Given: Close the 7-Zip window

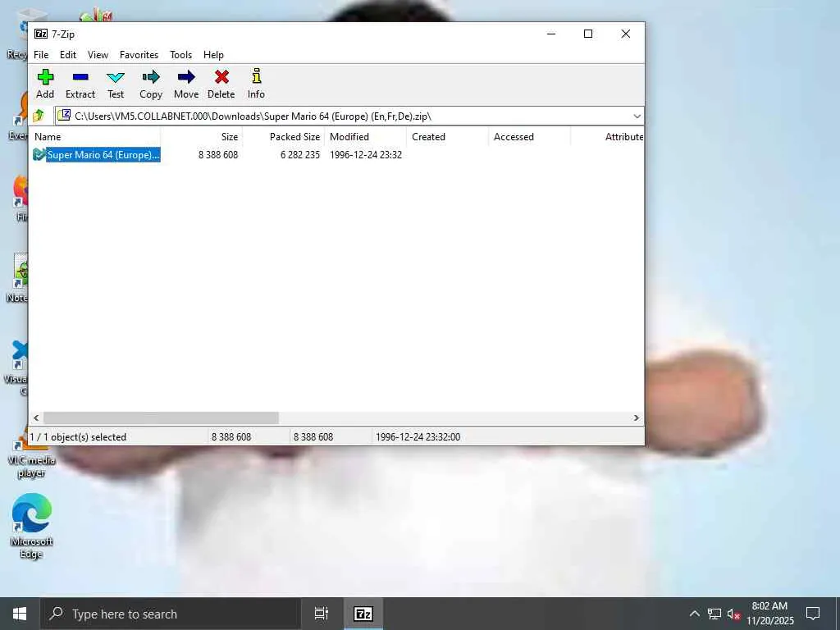Looking at the screenshot, I should tap(626, 34).
